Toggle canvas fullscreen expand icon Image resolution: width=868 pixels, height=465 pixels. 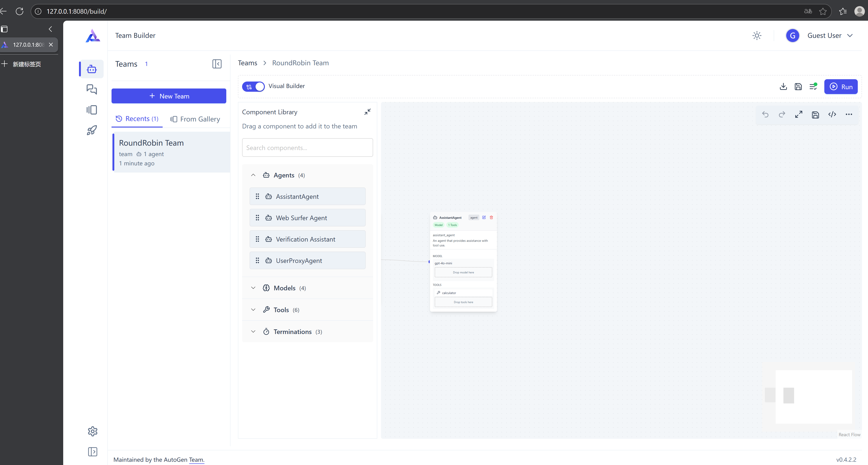pyautogui.click(x=799, y=115)
